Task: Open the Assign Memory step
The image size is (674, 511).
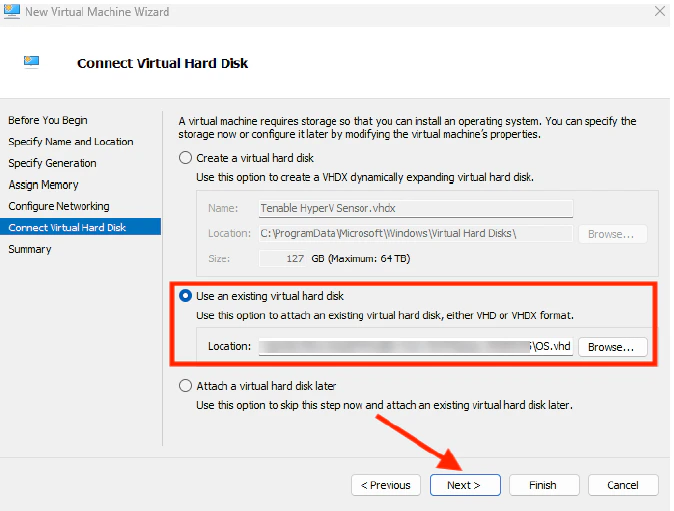Action: tap(43, 185)
